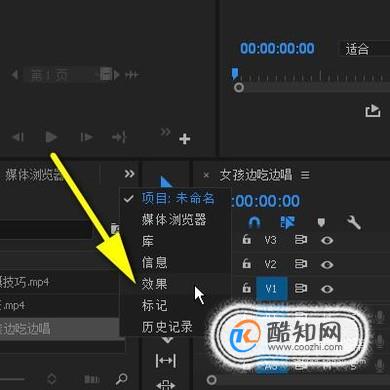
Task: Open timeline display settings wrench
Action: click(x=353, y=222)
